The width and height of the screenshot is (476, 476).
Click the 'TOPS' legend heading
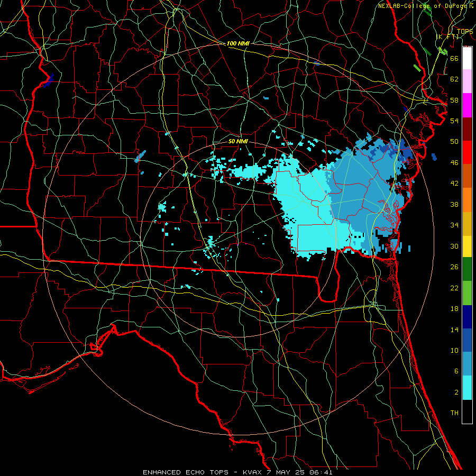tap(465, 32)
